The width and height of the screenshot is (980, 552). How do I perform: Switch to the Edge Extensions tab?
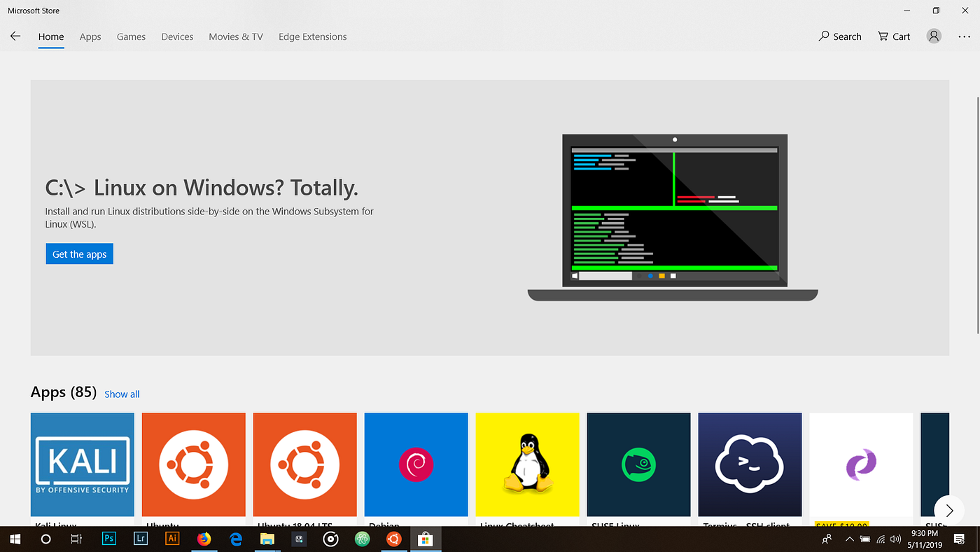pos(312,36)
